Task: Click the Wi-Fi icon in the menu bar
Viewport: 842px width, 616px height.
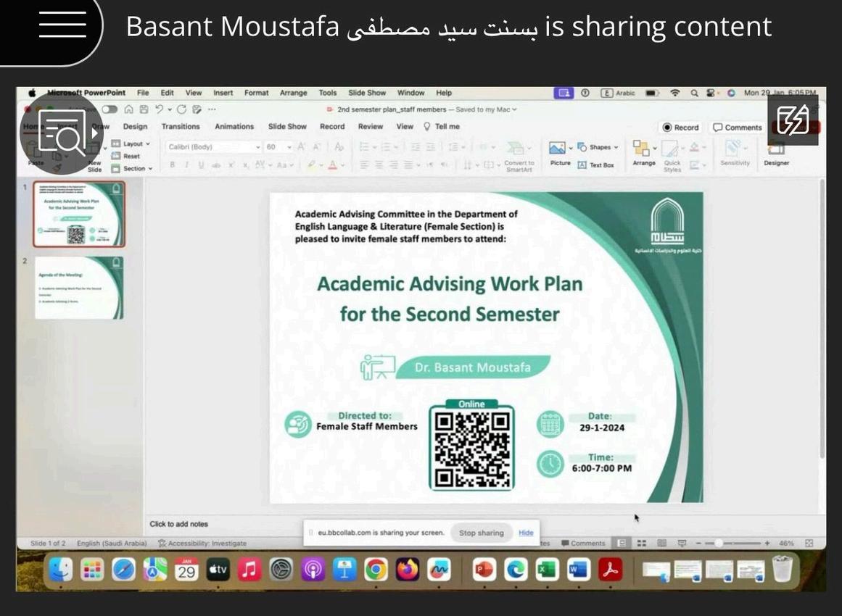Action: click(675, 93)
